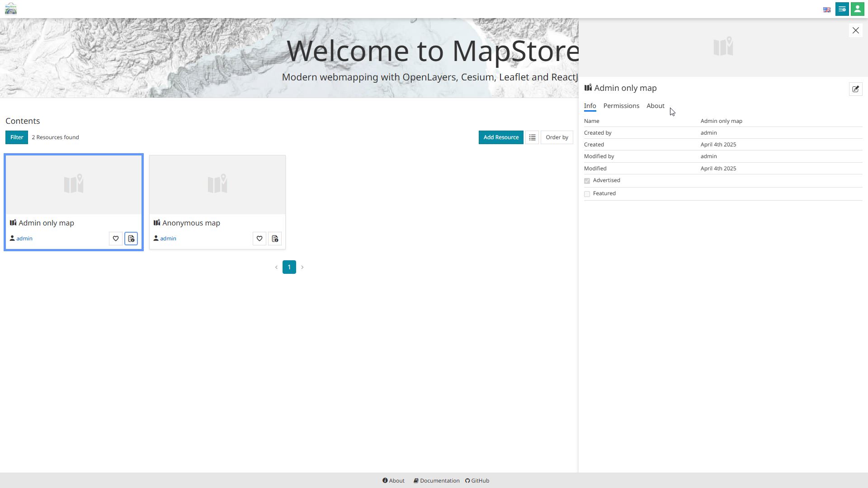The image size is (868, 488).
Task: Click the 'Contents' section heading
Action: pyautogui.click(x=23, y=121)
